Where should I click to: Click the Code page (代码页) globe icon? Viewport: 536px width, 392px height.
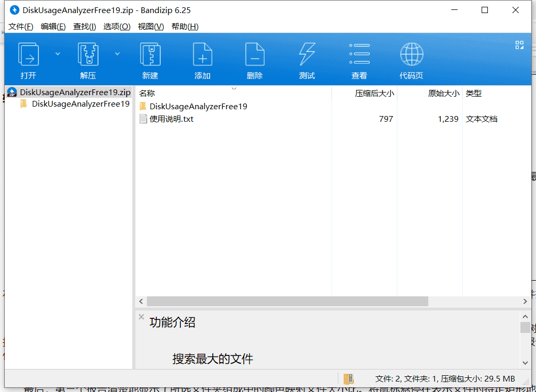click(412, 54)
